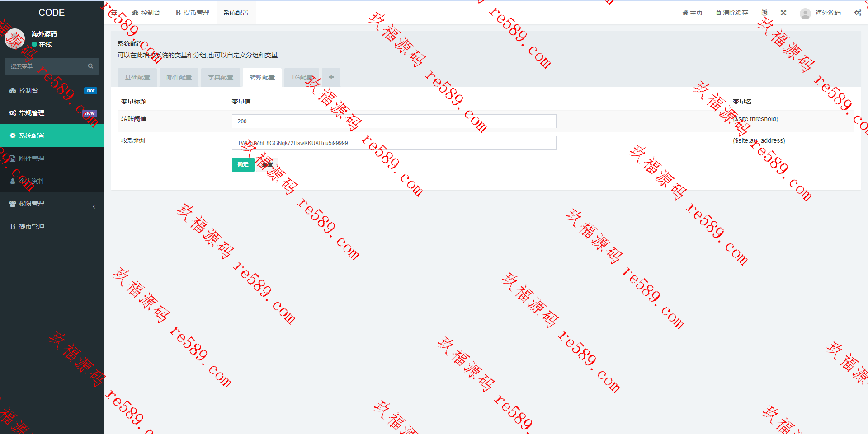Go to 主页 home link

692,13
